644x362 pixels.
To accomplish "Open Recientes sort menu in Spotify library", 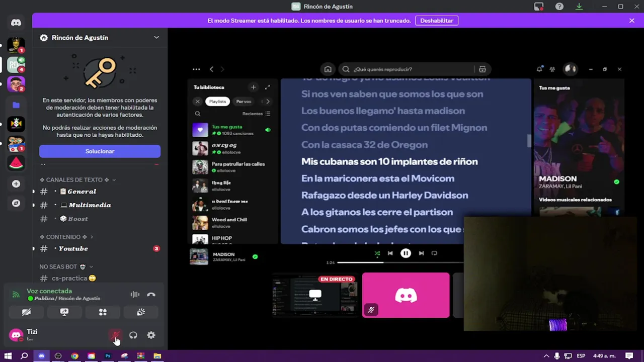I will tap(256, 114).
